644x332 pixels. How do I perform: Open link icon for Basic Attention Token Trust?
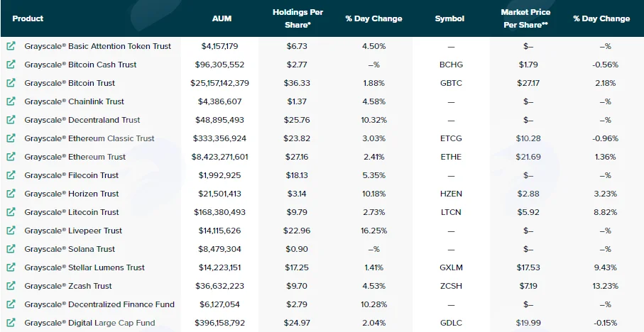point(11,45)
